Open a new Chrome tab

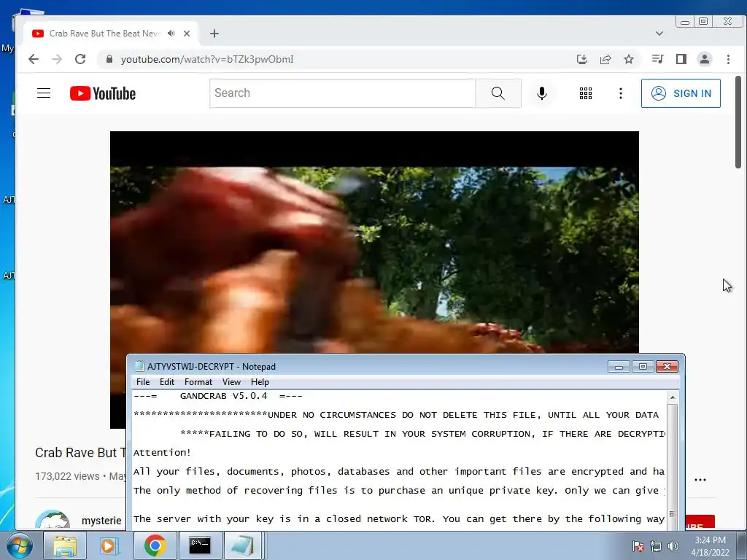[214, 34]
